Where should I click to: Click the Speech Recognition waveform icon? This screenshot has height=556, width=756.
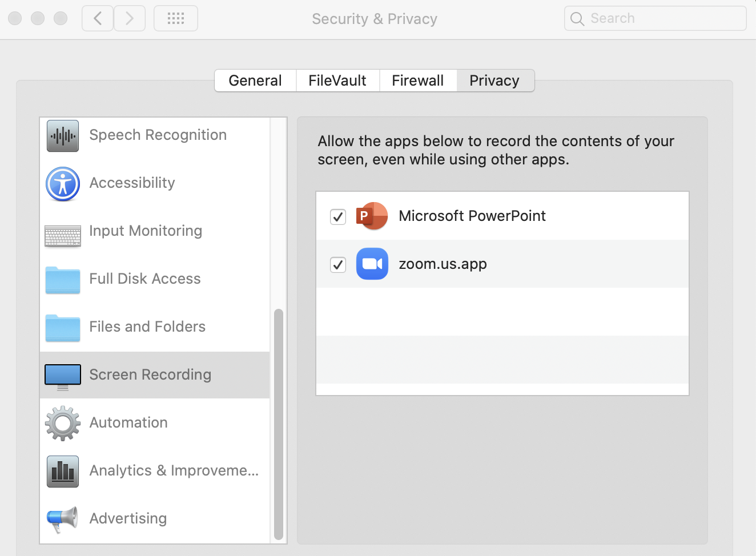coord(63,136)
